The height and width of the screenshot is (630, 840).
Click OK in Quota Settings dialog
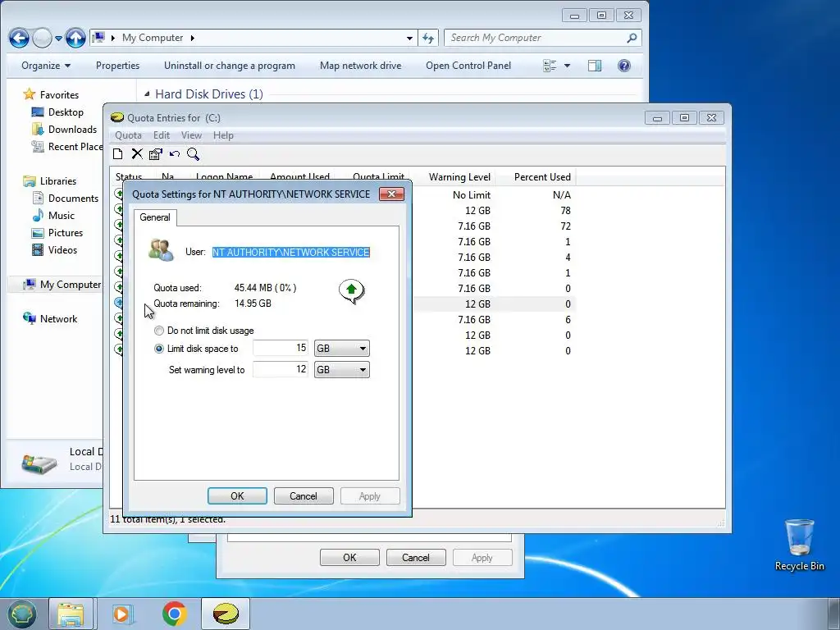237,496
